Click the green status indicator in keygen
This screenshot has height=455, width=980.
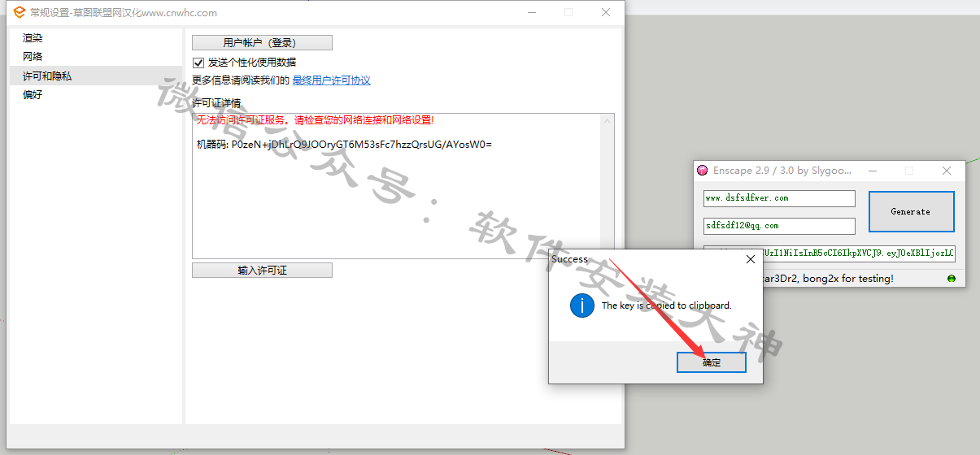(952, 279)
